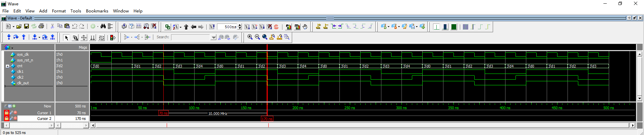Click the hand Pan icon in toolbar
The height and width of the screenshot is (135, 644).
coord(305,27)
